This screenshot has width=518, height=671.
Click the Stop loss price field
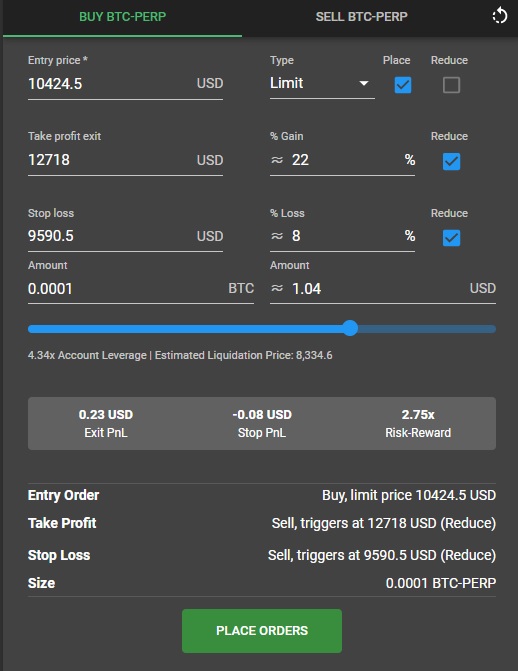125,236
